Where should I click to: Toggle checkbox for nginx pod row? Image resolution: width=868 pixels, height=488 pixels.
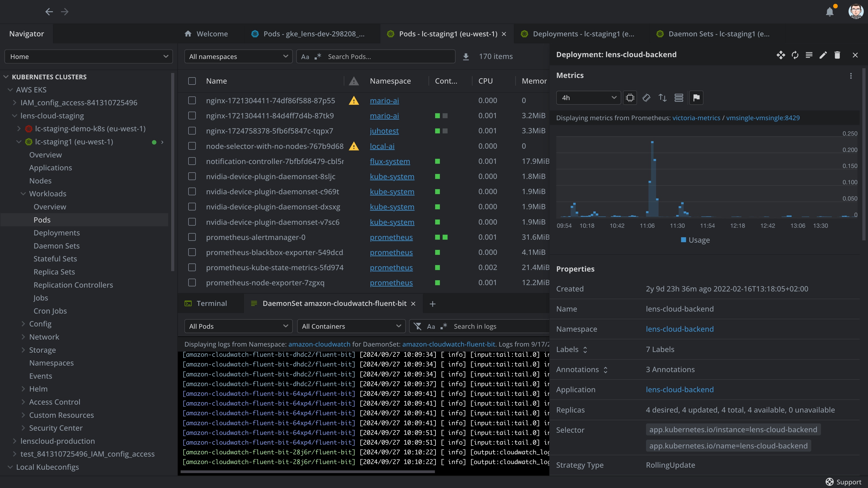[192, 100]
